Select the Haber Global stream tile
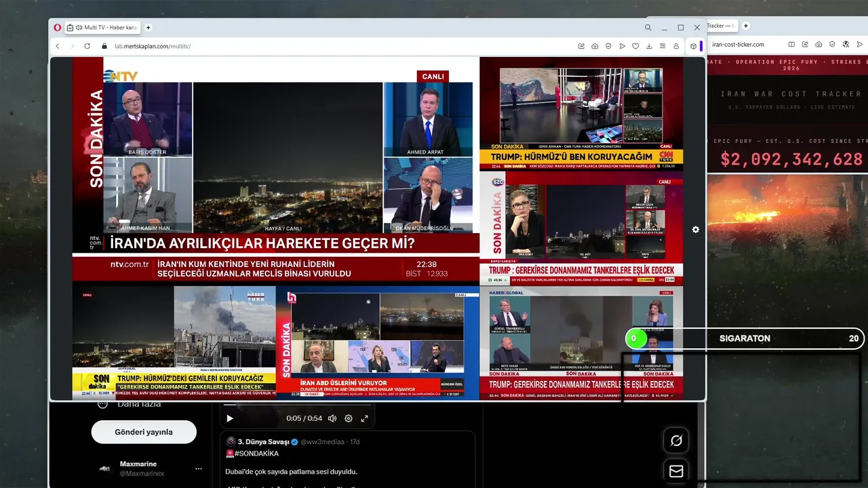 581,343
